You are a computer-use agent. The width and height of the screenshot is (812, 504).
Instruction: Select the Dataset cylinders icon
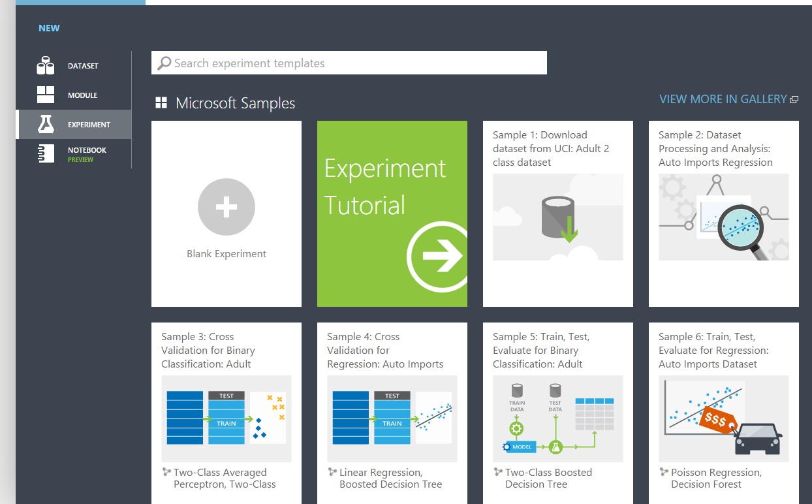pyautogui.click(x=46, y=66)
